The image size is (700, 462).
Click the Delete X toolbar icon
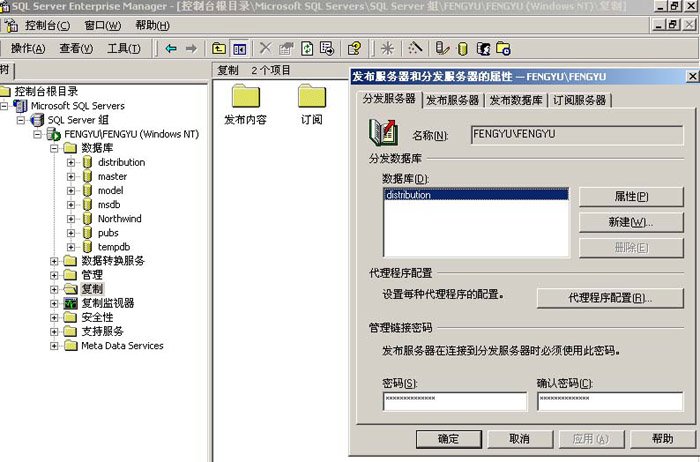pyautogui.click(x=265, y=48)
